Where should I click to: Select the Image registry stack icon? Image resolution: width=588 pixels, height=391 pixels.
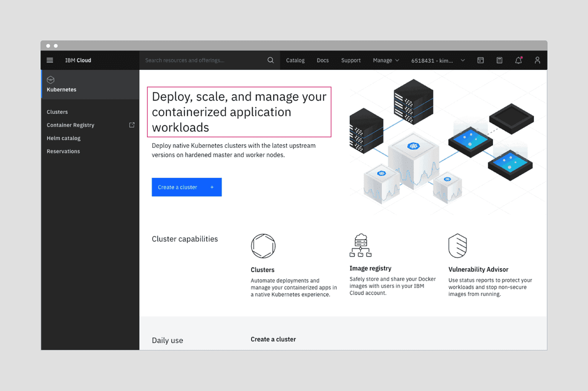360,245
